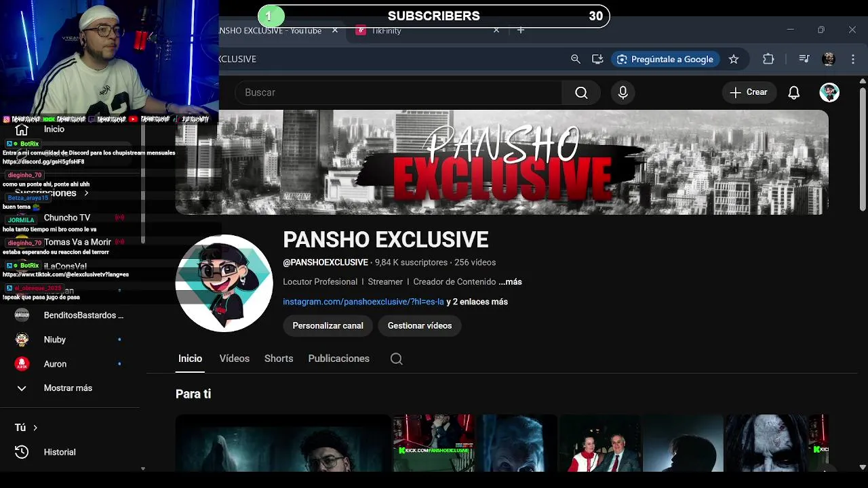Open the thumbnail with the elderly couple
The height and width of the screenshot is (488, 868).
coord(599,443)
